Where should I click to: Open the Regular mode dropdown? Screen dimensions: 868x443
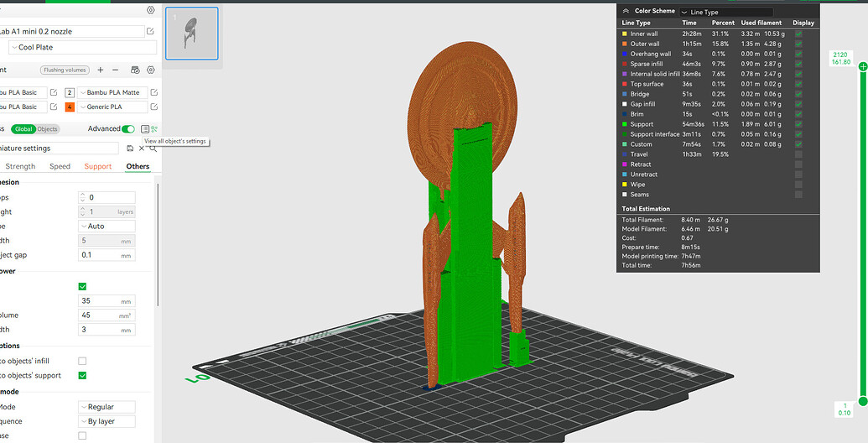tap(107, 407)
